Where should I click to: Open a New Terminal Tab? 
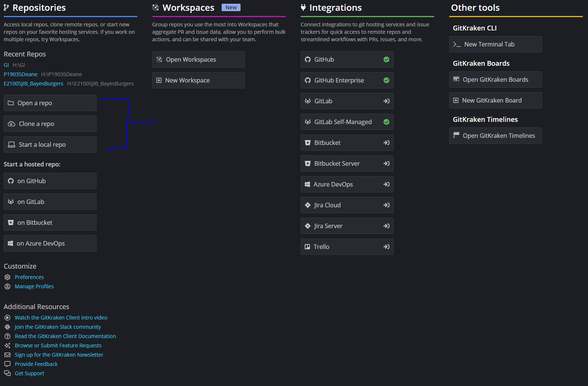point(496,44)
